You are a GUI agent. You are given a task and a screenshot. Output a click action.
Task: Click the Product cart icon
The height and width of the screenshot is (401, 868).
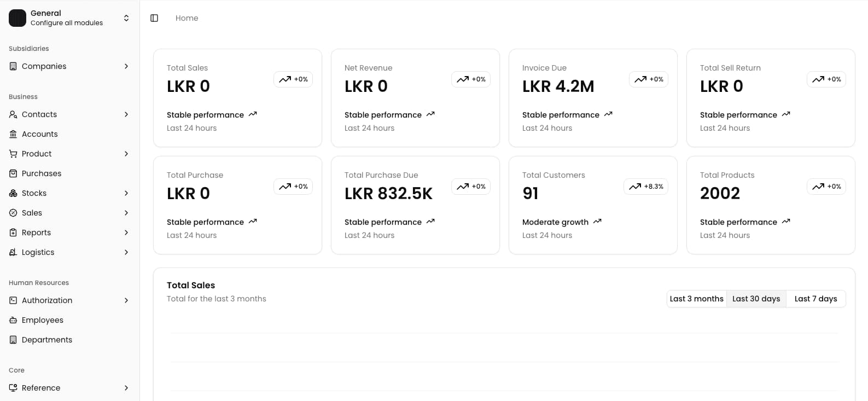[13, 154]
